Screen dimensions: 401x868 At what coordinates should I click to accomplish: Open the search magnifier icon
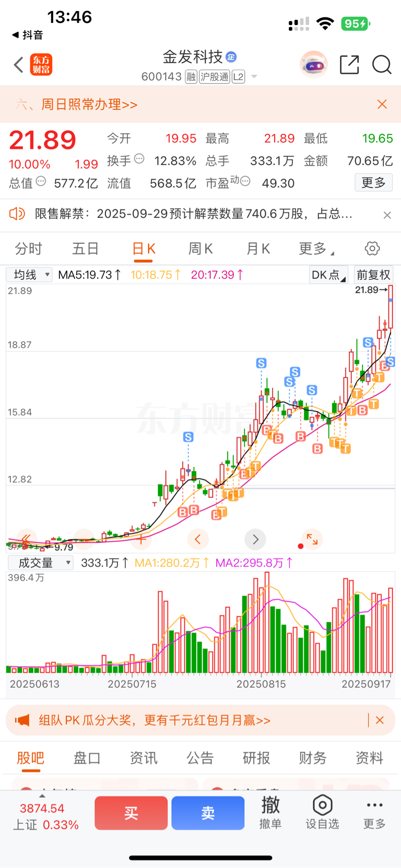click(382, 65)
